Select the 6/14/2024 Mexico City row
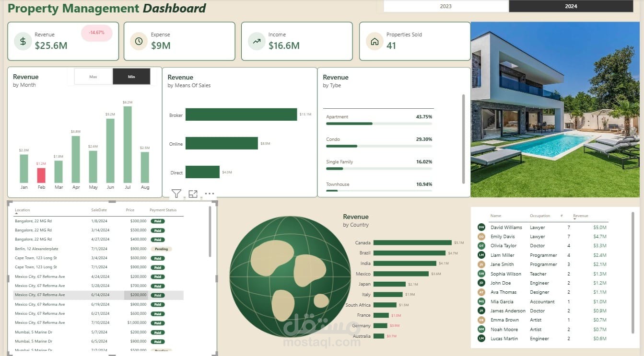Screen dimensions: 644x356 click(98, 295)
